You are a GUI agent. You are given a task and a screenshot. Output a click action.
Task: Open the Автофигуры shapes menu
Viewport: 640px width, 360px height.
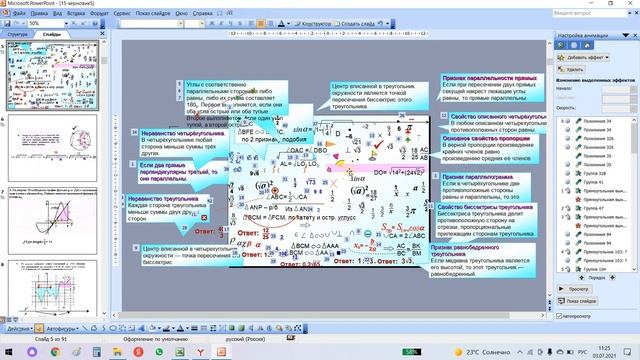(61, 329)
